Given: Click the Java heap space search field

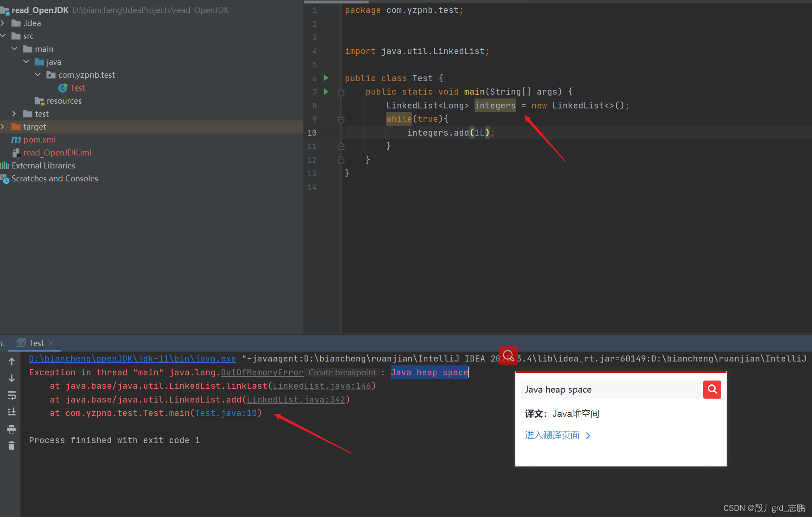Looking at the screenshot, I should 611,390.
